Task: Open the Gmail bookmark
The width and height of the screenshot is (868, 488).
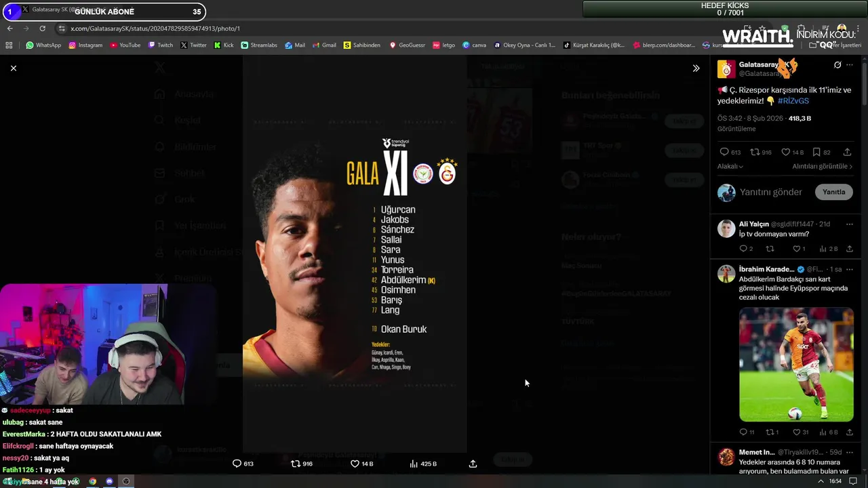Action: (x=324, y=45)
